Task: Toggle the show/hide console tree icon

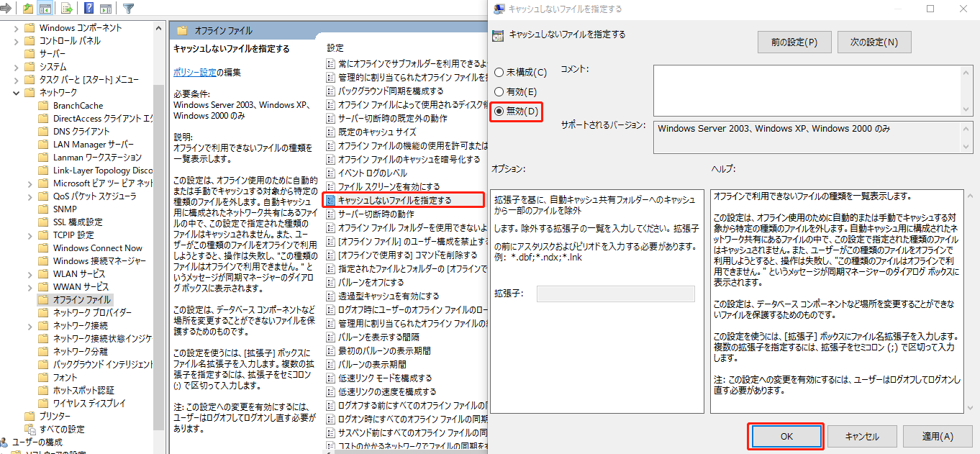Action: click(x=45, y=9)
